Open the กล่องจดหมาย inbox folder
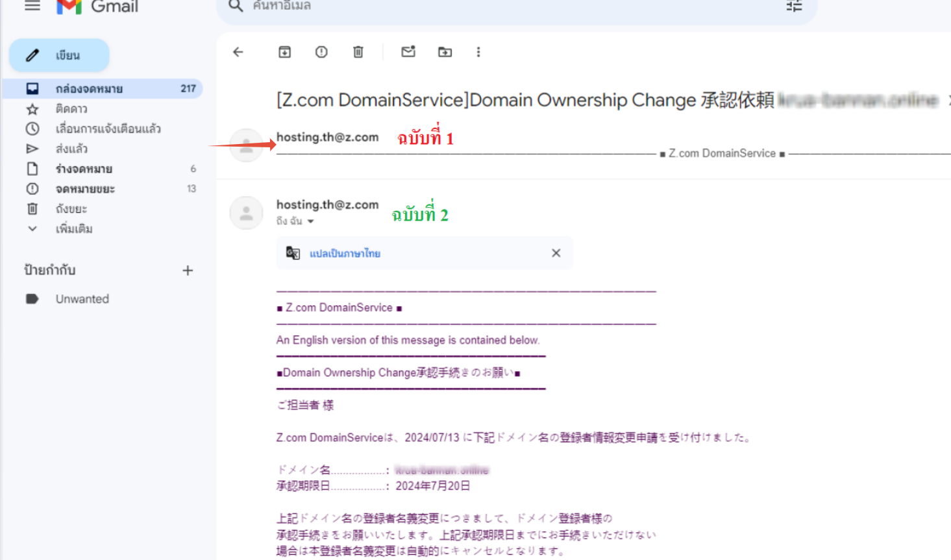The height and width of the screenshot is (560, 951). point(103,88)
